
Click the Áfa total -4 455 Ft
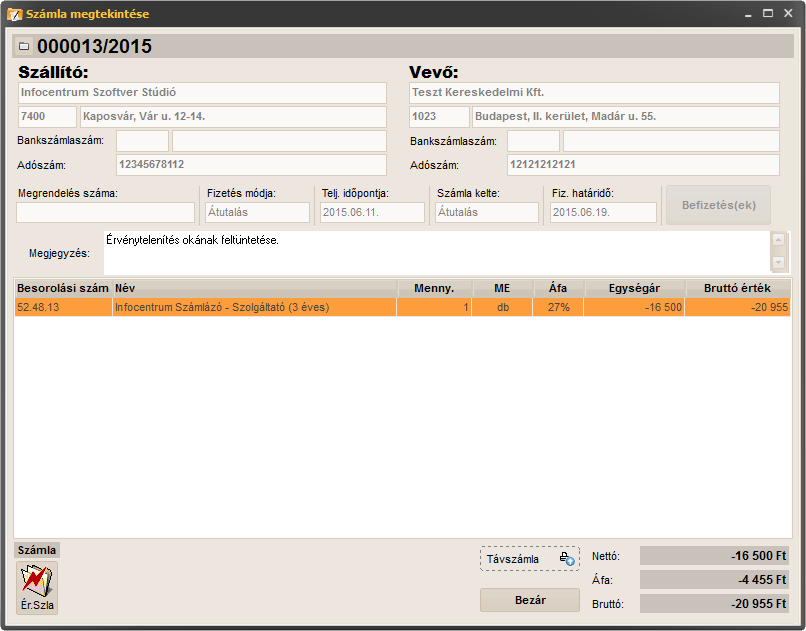point(714,580)
